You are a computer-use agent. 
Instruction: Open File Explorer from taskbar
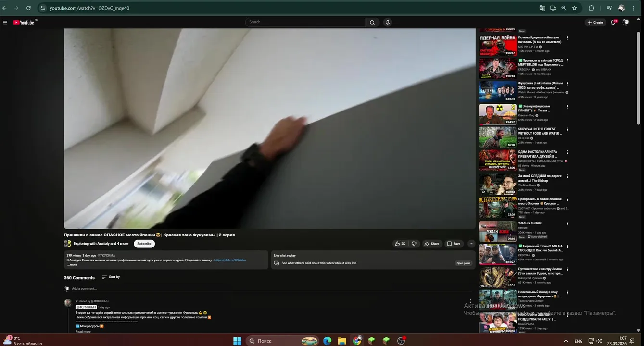click(342, 341)
